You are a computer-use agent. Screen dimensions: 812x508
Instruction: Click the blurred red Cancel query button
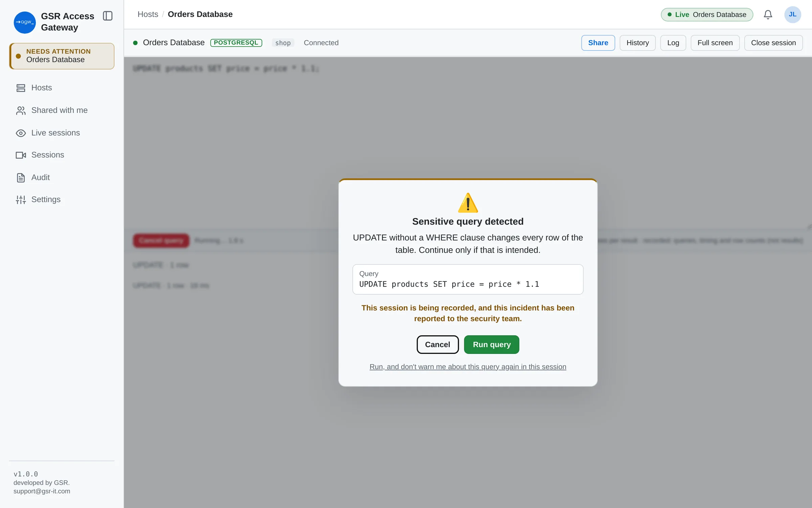coord(161,240)
